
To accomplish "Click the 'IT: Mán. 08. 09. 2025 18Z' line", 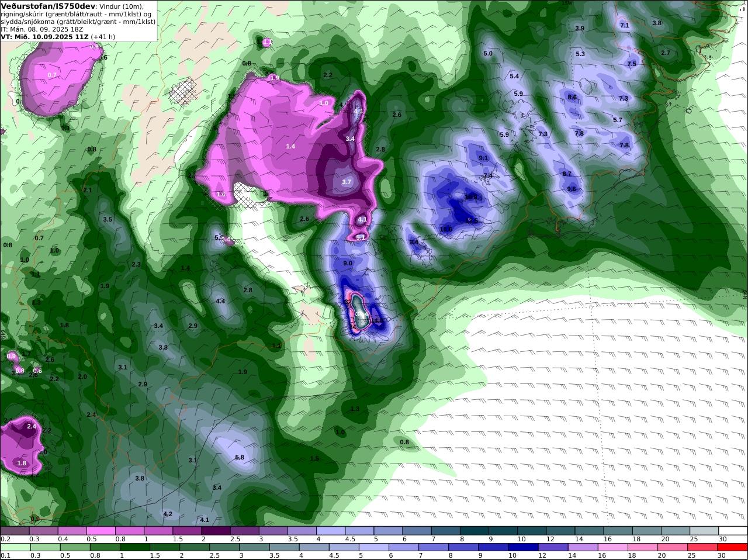I will pos(43,29).
